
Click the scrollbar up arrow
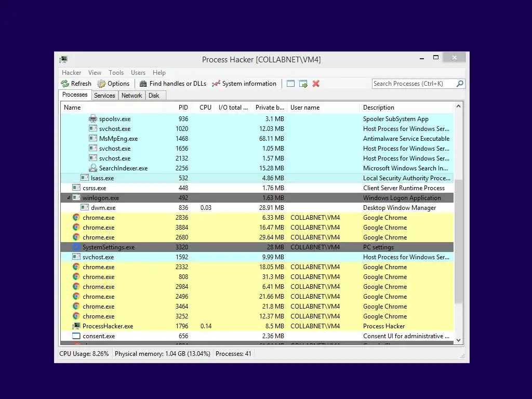click(x=458, y=106)
